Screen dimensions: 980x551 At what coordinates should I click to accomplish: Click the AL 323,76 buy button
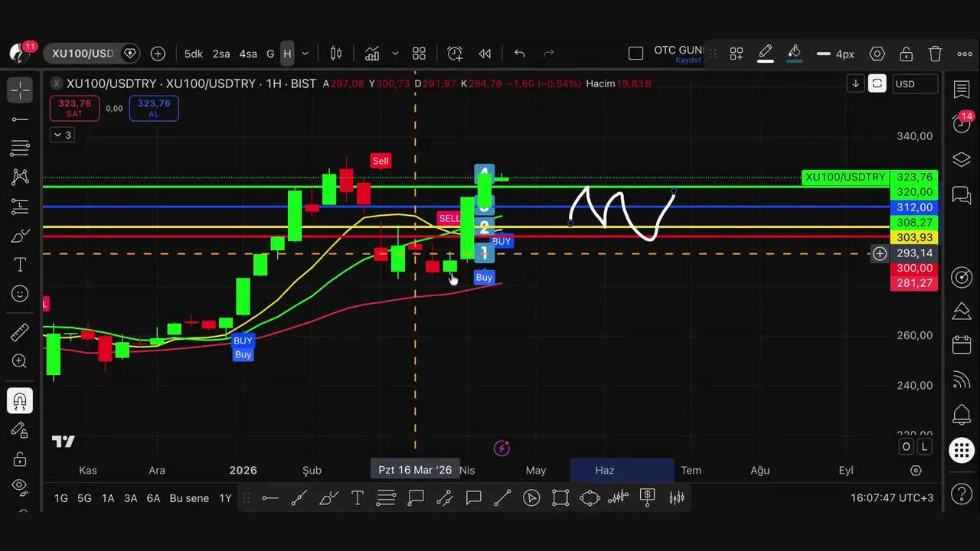(x=154, y=108)
